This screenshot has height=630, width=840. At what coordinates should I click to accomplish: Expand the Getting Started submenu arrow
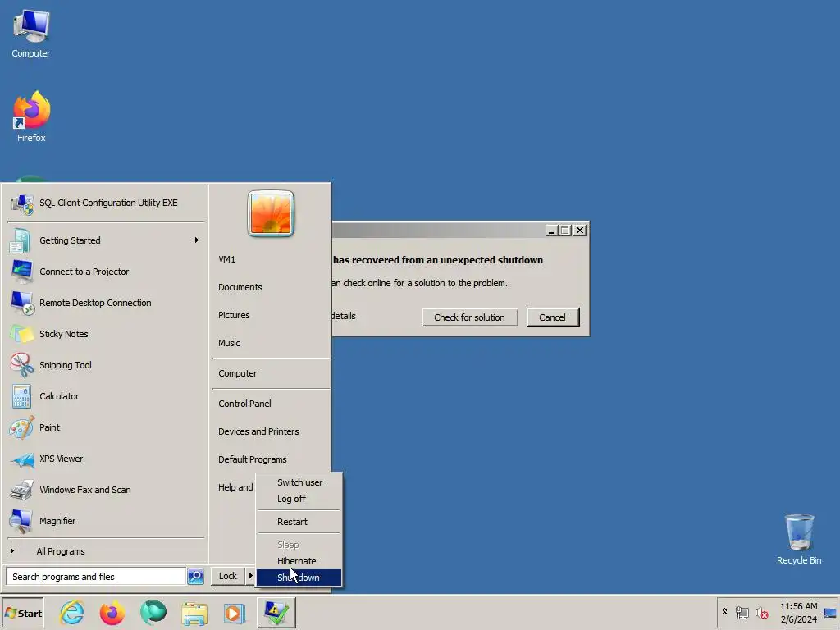[197, 240]
